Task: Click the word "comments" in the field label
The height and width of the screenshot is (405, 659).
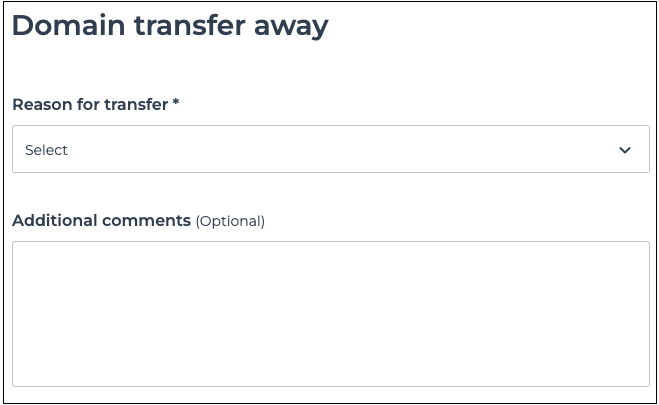Action: (x=146, y=220)
